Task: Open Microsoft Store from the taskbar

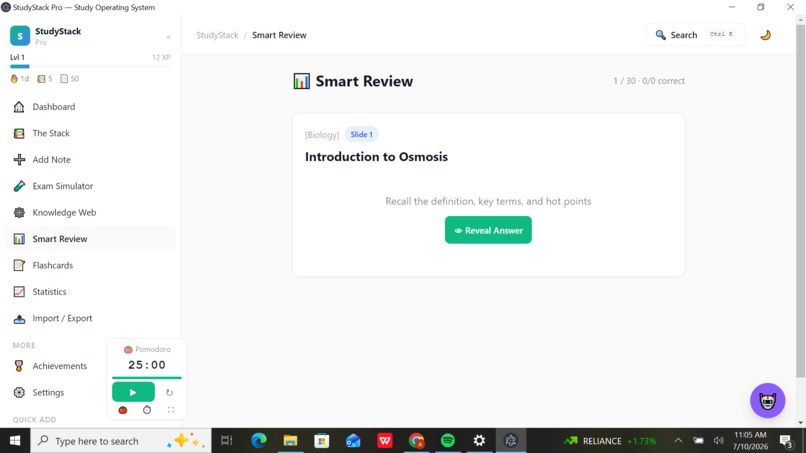Action: 322,441
